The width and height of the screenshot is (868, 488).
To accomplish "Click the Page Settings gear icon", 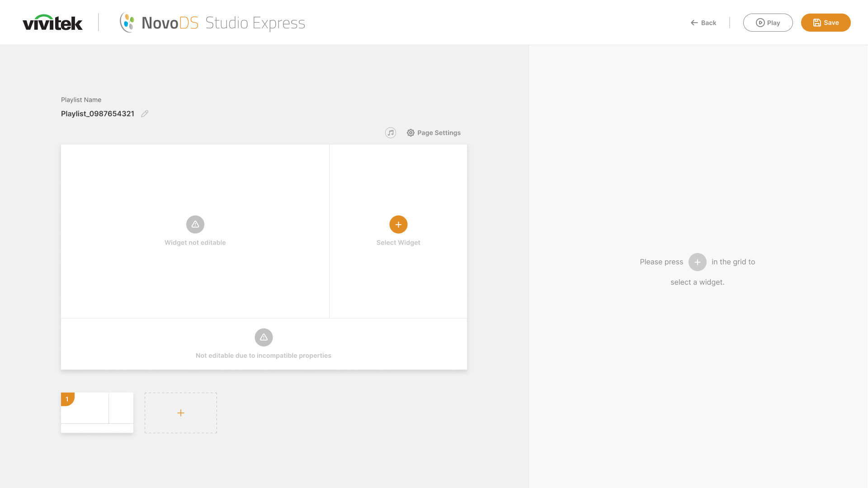I will (x=410, y=133).
